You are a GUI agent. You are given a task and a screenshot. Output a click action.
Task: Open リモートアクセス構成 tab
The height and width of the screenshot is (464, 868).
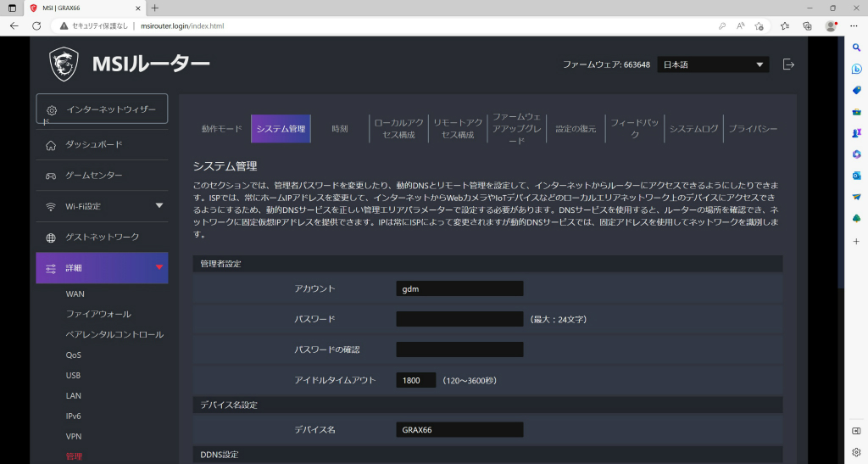point(458,129)
